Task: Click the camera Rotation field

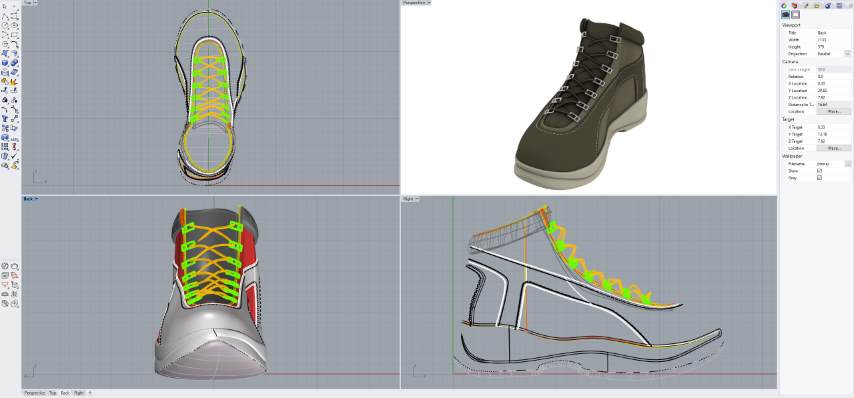Action: [x=833, y=76]
